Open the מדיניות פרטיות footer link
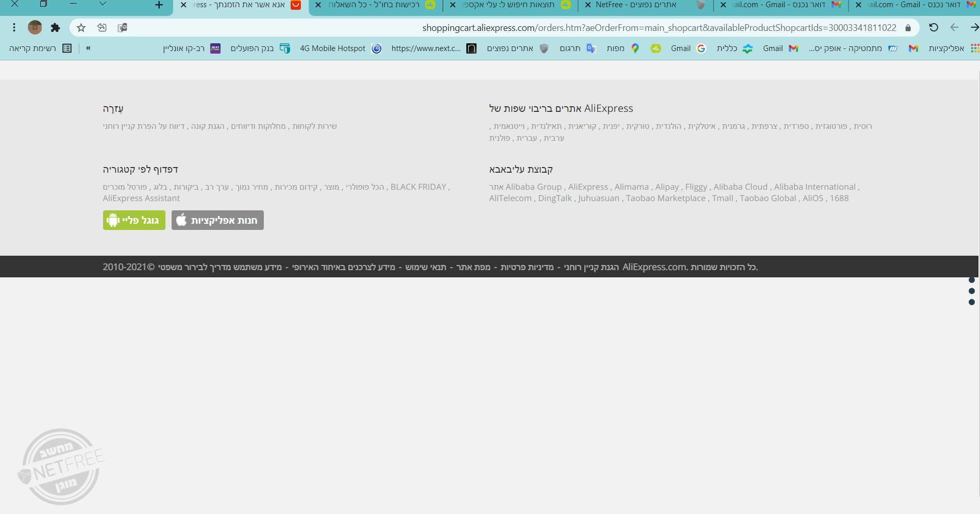 527,267
